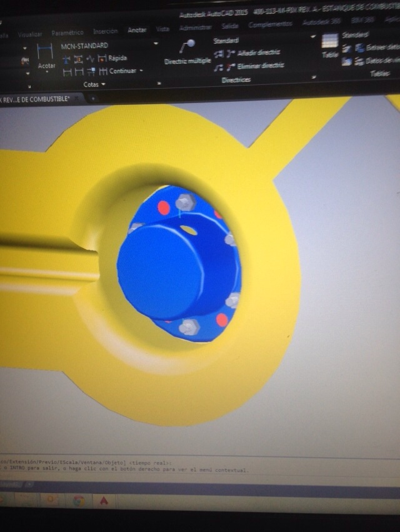Click the Tabla icon in the ribbon

click(x=329, y=43)
